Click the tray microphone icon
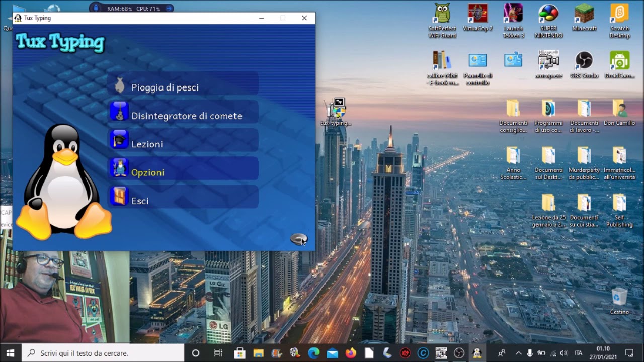This screenshot has height=362, width=644. tap(530, 353)
